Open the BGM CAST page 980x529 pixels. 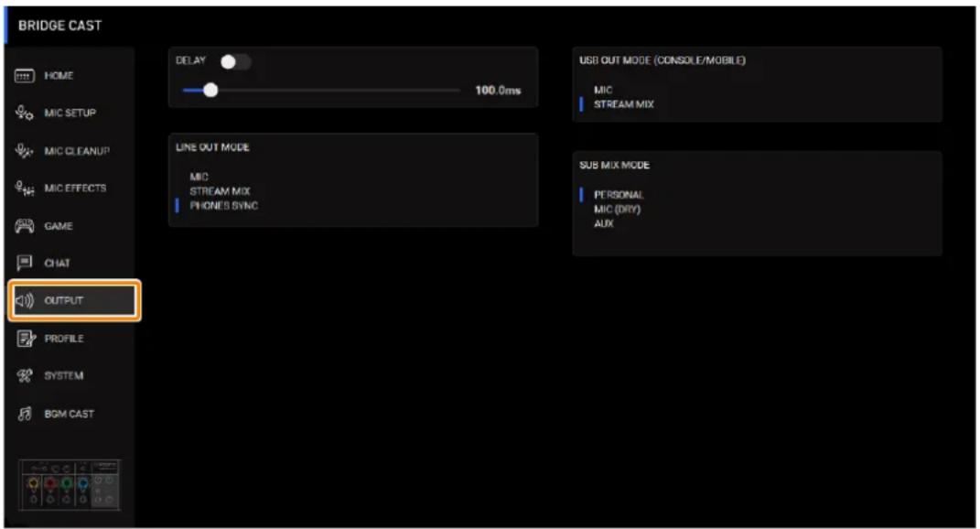(x=70, y=414)
